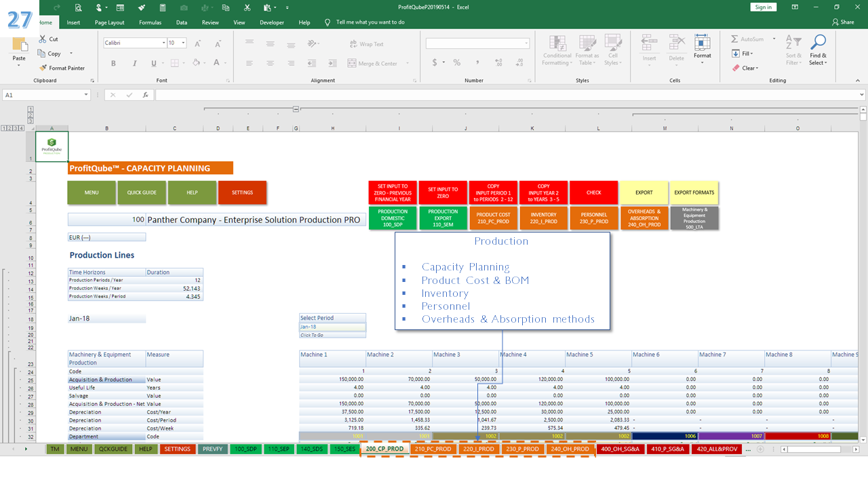
Task: Open the Format cells menu
Action: (x=703, y=49)
